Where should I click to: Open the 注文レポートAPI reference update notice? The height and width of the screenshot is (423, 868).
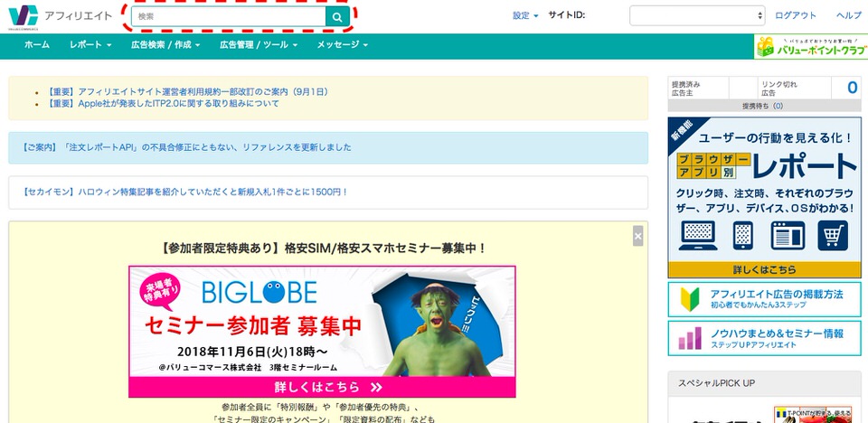pyautogui.click(x=186, y=147)
